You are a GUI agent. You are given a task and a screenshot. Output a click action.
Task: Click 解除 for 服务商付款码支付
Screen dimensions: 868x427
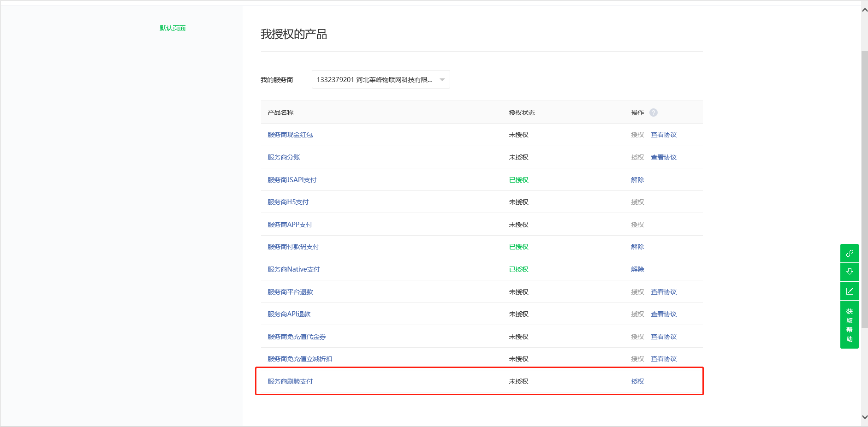tap(637, 247)
